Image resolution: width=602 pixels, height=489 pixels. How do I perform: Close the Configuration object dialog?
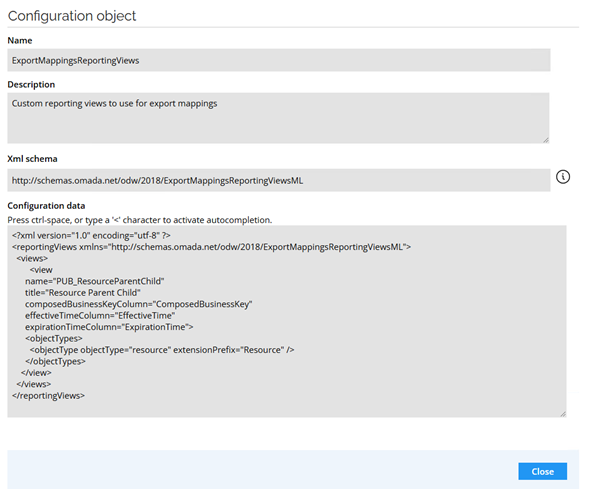tap(542, 471)
